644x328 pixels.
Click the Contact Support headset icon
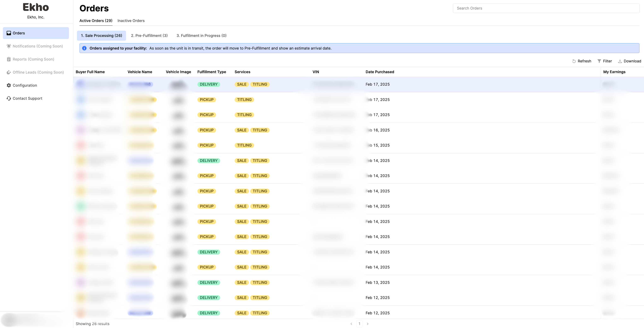pos(9,98)
